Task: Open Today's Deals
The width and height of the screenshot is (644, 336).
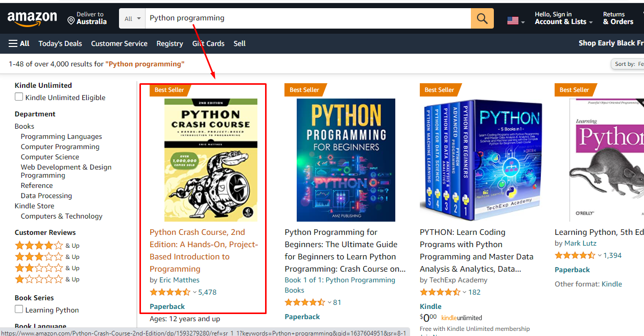Action: pyautogui.click(x=60, y=43)
